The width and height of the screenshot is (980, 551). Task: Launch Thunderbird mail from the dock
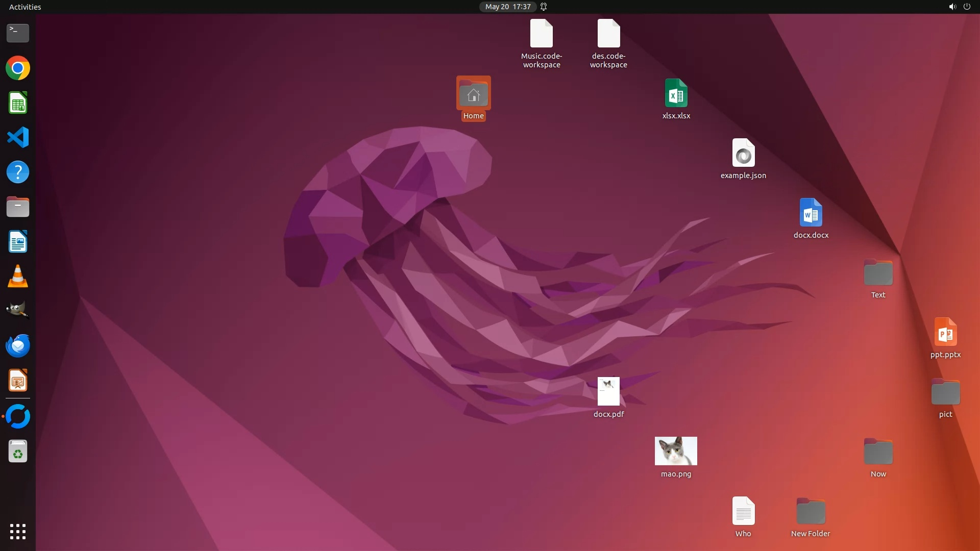(x=18, y=346)
